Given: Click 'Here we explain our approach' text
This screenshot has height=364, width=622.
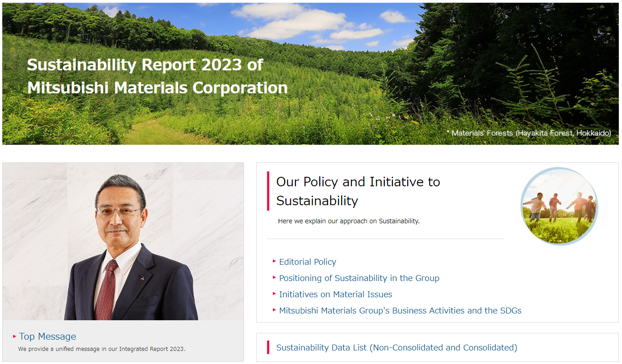Looking at the screenshot, I should (349, 221).
